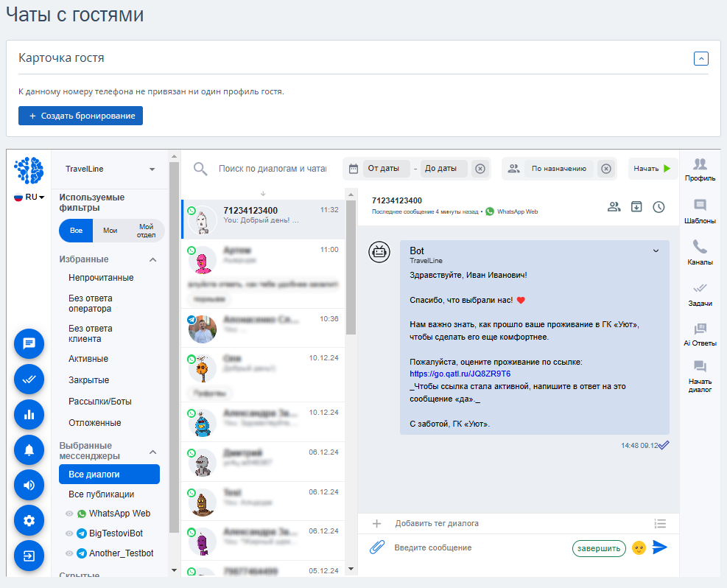Image resolution: width=727 pixels, height=588 pixels.
Task: Toggle visibility eye for BigTestoviBot
Action: pyautogui.click(x=69, y=533)
